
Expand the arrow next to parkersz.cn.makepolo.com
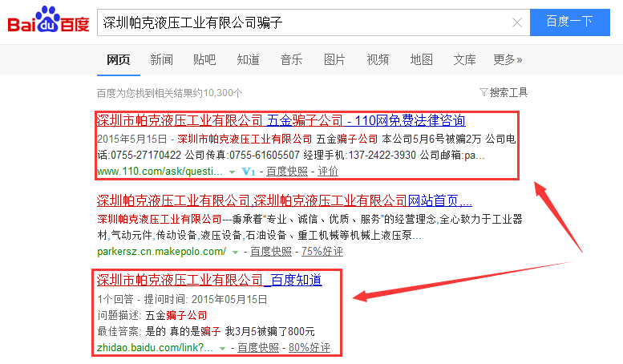(236, 252)
